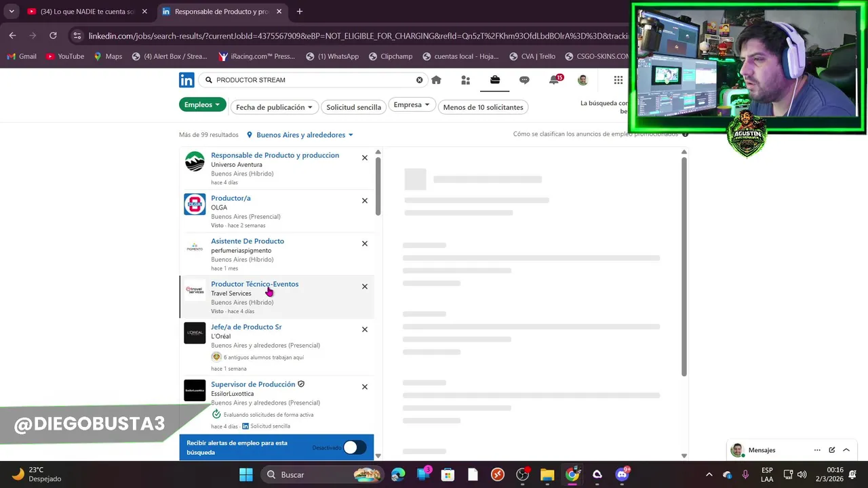868x488 pixels.
Task: Open the LinkedIn apps grid icon
Action: click(618, 80)
